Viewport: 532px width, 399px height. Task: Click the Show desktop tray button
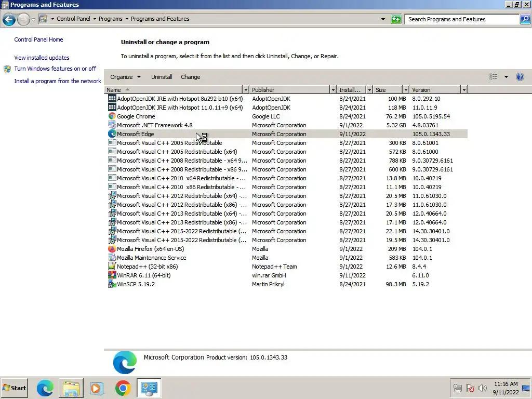(x=526, y=388)
